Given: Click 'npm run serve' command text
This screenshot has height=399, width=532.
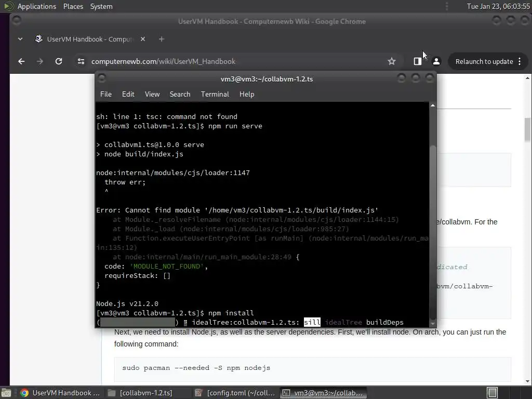Looking at the screenshot, I should coord(235,126).
